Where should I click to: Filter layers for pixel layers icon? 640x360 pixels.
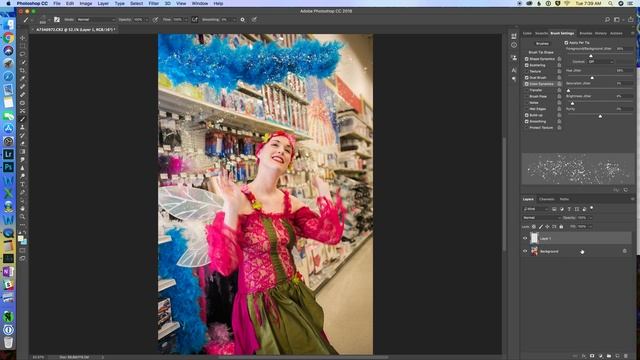[554, 209]
